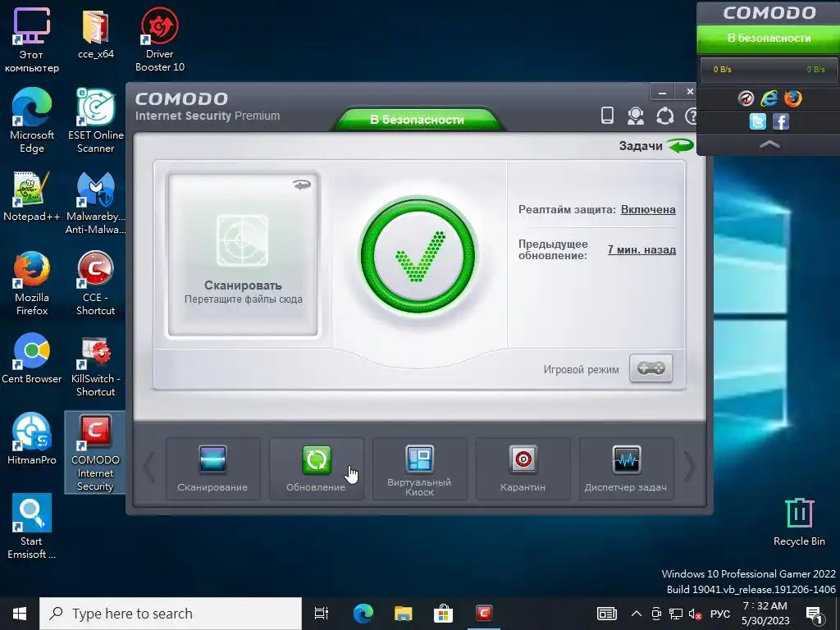The width and height of the screenshot is (840, 630).
Task: Click В безопасности in the Comodo widget
Action: coord(768,39)
